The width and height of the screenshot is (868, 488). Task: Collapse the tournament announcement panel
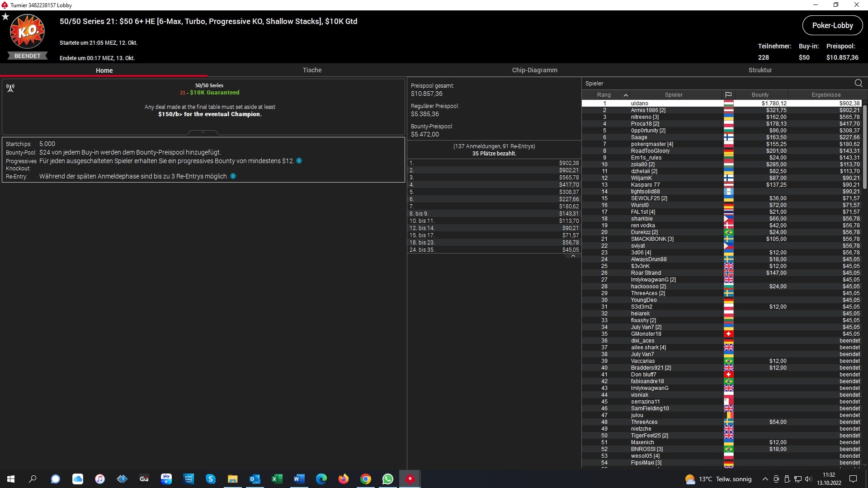(x=203, y=132)
